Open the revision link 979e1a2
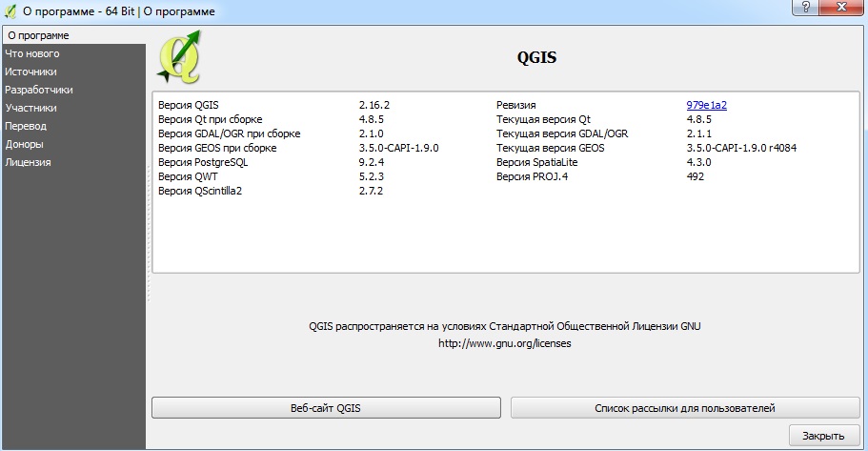Image resolution: width=868 pixels, height=451 pixels. click(x=706, y=105)
